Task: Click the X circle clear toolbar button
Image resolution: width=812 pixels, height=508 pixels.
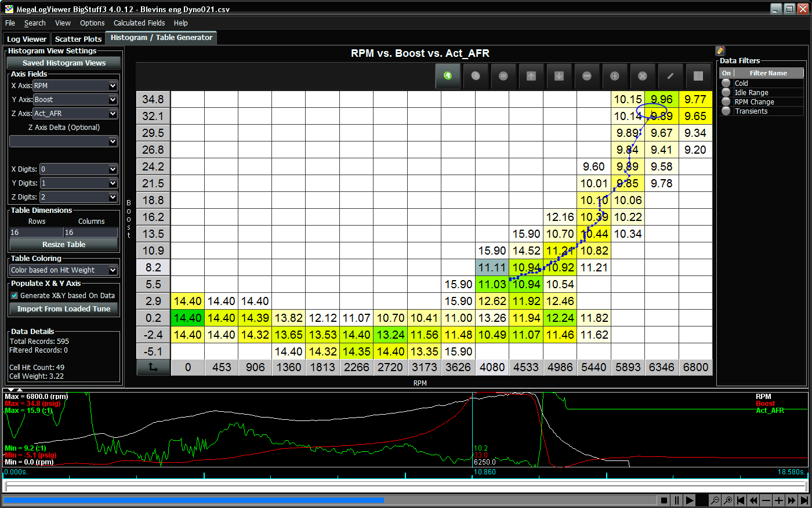Action: coord(643,76)
